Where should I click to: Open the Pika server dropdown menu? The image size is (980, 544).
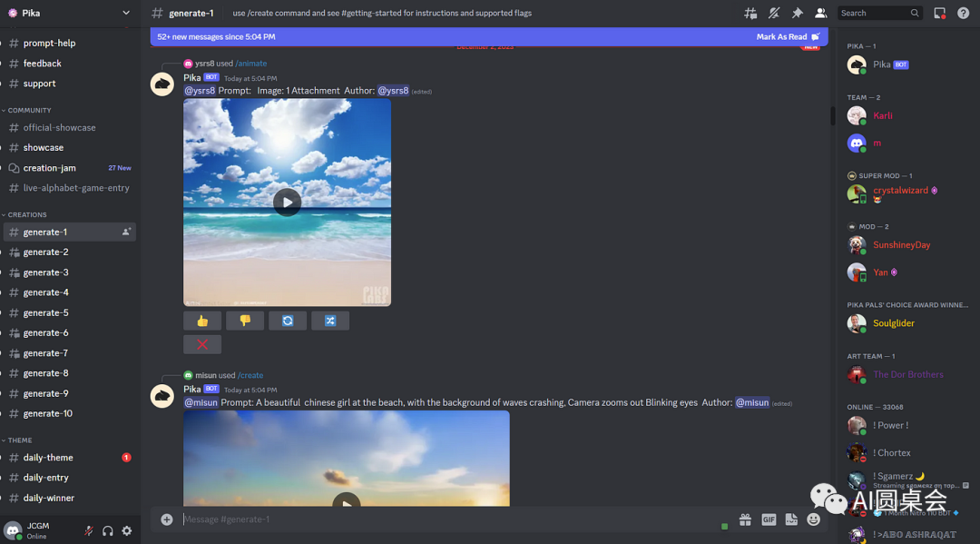125,13
